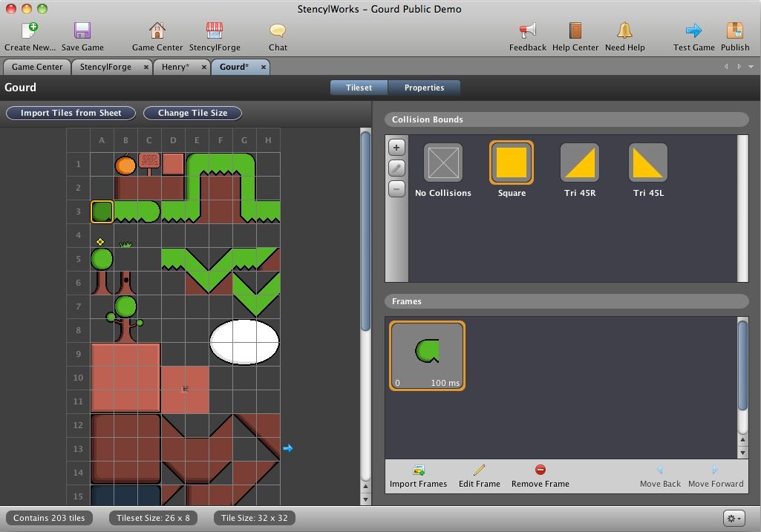This screenshot has height=532, width=761.
Task: Click the tileset scrollbar down arrow
Action: [365, 499]
